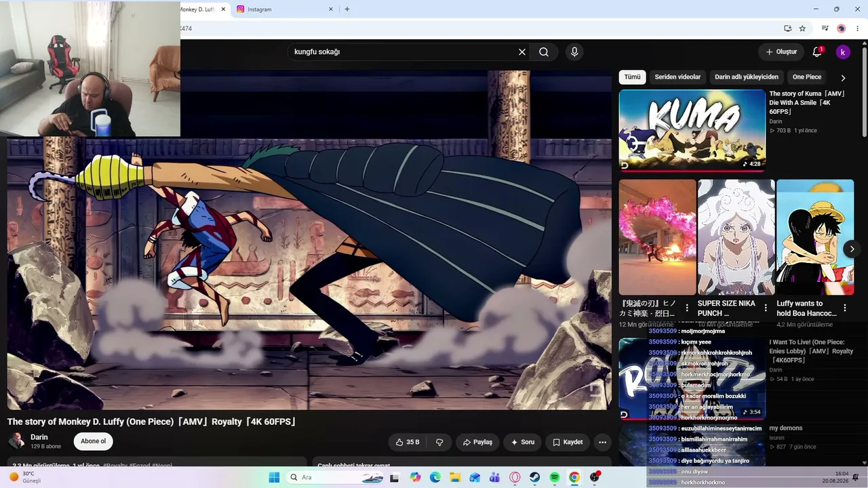Click the Soru ask button
868x488 pixels.
pyautogui.click(x=523, y=442)
